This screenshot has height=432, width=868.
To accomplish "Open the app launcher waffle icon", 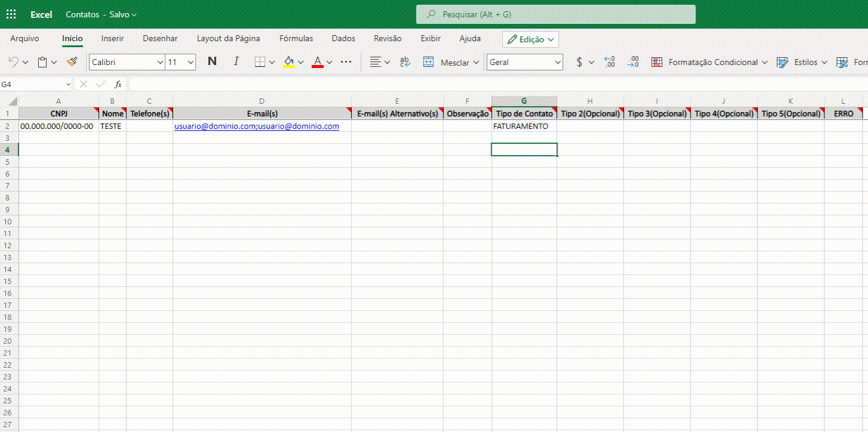I will [x=11, y=14].
